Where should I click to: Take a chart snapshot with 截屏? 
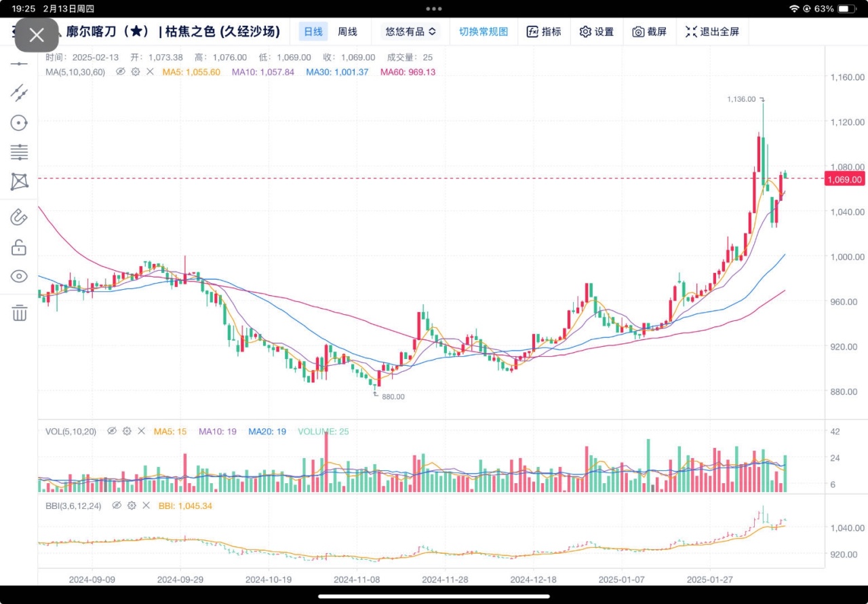pos(649,31)
